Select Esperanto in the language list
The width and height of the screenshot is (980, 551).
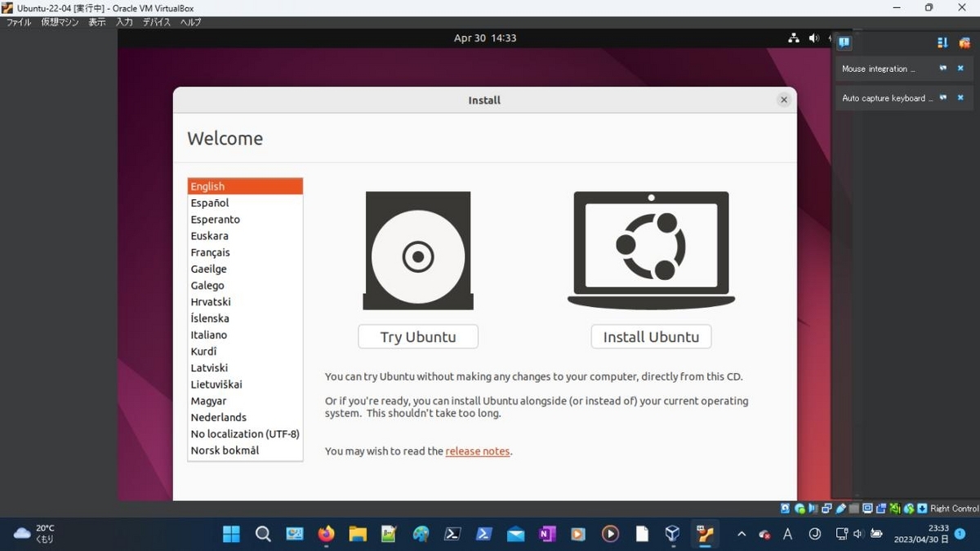pyautogui.click(x=245, y=219)
